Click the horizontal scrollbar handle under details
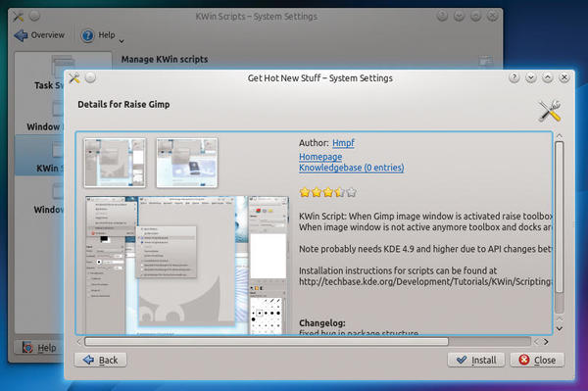Image resolution: width=588 pixels, height=391 pixels. tap(267, 342)
